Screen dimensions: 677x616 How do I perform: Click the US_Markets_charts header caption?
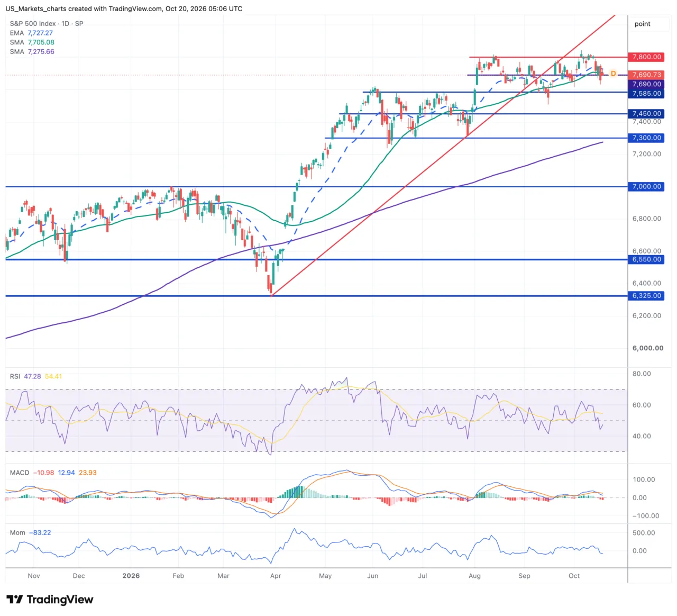(124, 8)
